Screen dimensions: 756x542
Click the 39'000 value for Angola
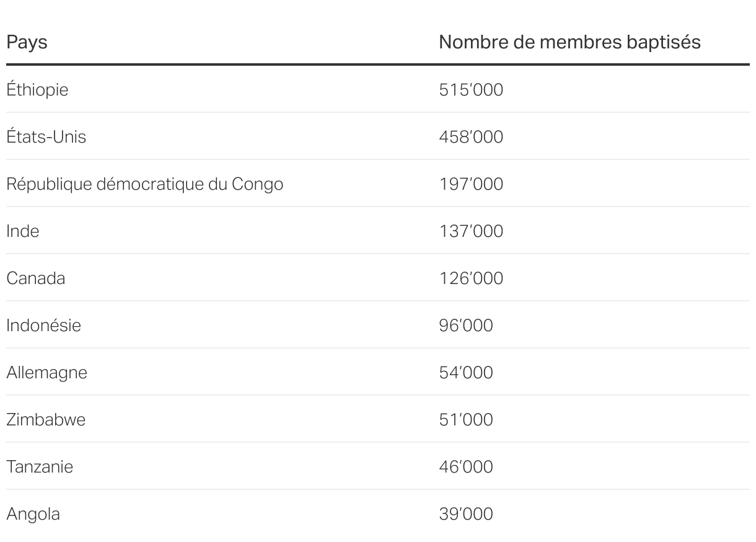pyautogui.click(x=466, y=514)
